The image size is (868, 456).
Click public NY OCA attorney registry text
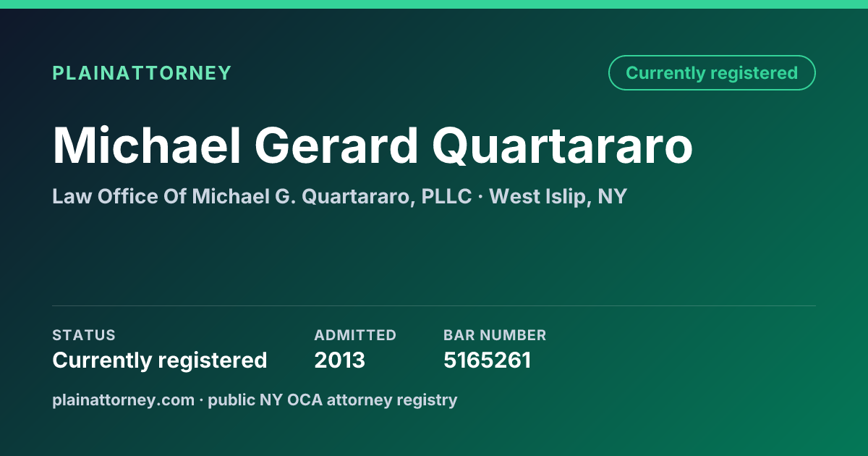click(333, 400)
